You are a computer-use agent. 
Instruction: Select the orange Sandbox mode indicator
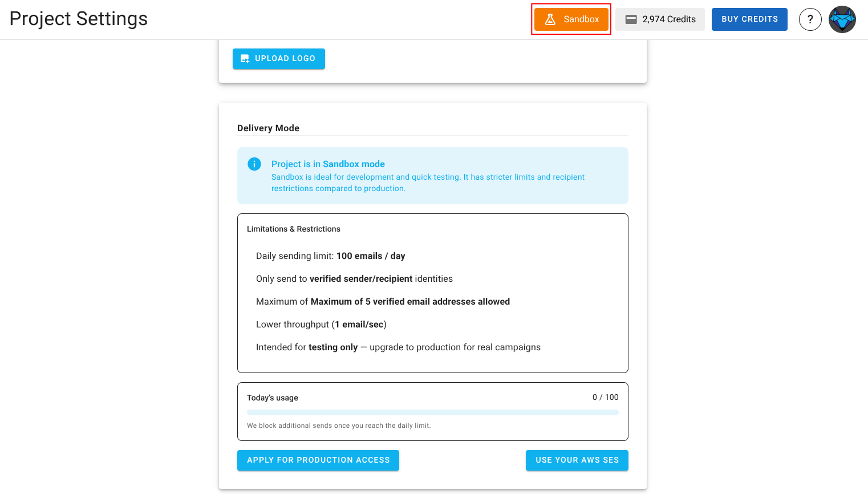(x=571, y=19)
